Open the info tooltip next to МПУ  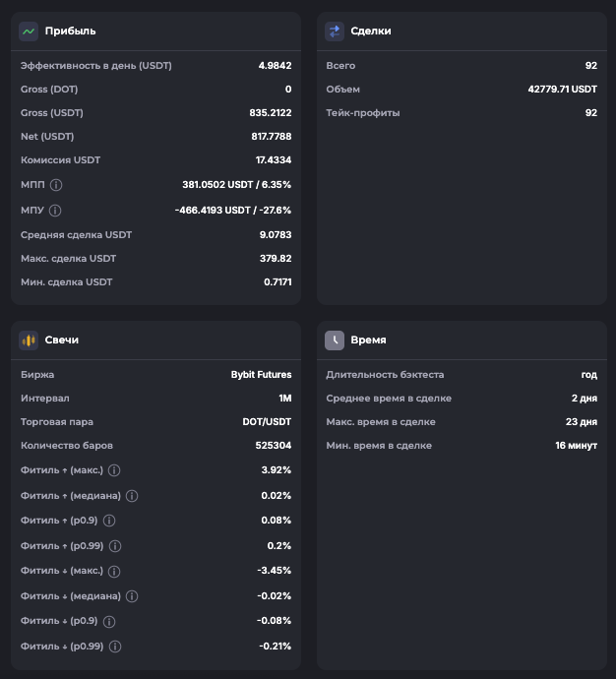55,211
